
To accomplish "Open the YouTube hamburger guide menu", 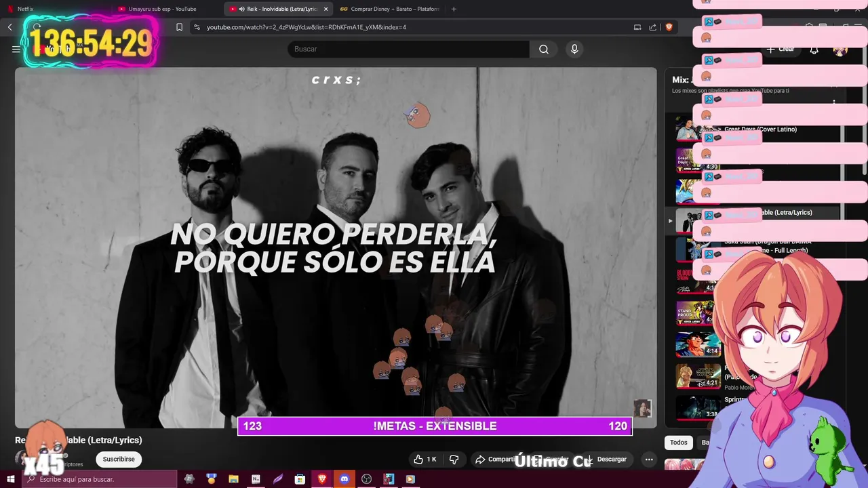I will [x=16, y=49].
